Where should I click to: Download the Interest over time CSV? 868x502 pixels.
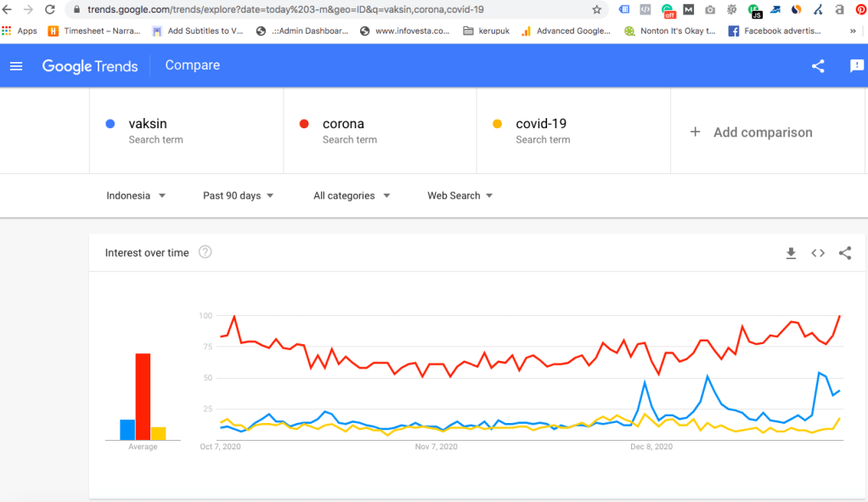(x=791, y=253)
